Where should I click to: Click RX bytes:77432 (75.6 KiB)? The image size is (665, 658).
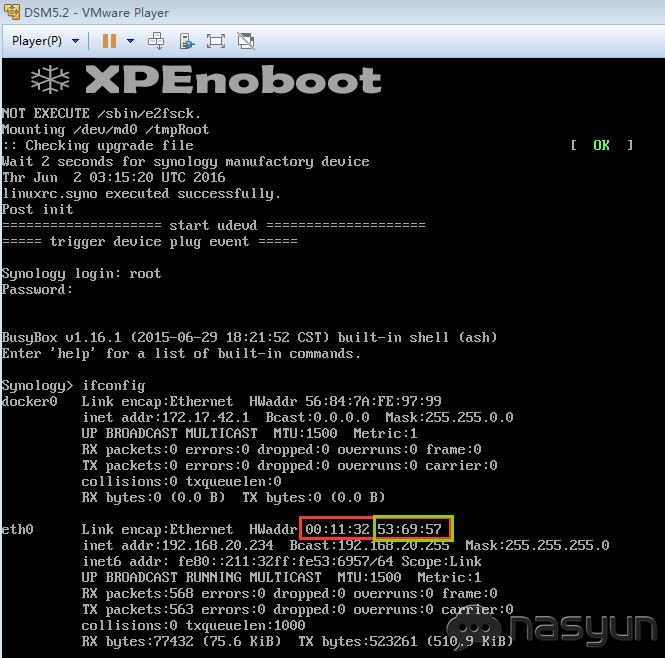[182, 641]
